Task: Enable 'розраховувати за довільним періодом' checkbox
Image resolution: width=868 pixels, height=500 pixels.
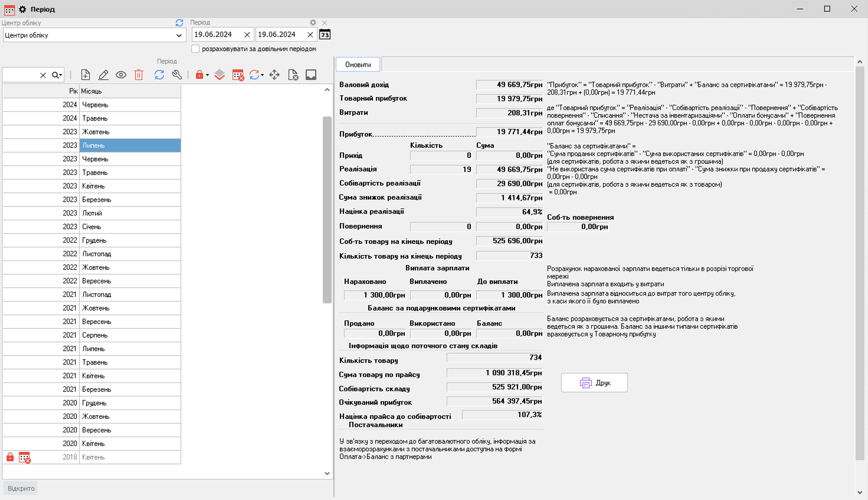Action: [195, 49]
